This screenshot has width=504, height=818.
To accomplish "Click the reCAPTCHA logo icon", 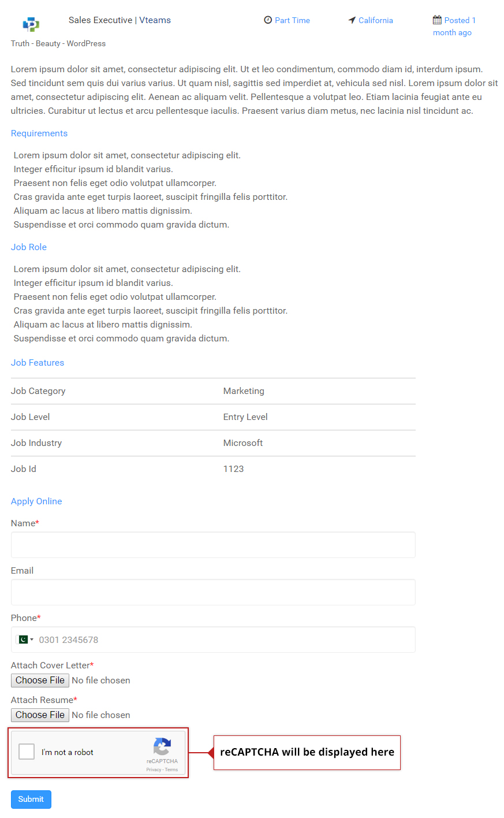I will 162,747.
